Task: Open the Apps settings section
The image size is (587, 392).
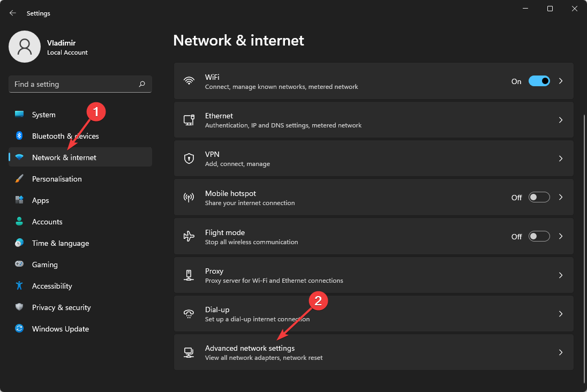Action: click(40, 200)
